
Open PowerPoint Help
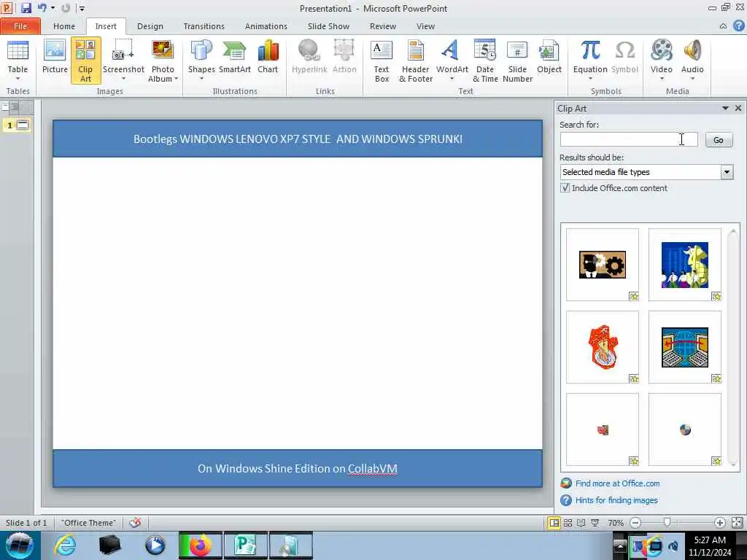[x=738, y=26]
